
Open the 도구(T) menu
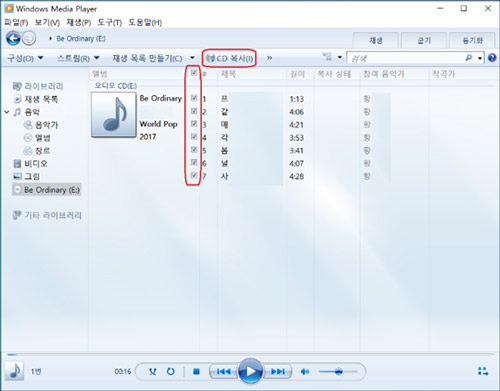[109, 23]
